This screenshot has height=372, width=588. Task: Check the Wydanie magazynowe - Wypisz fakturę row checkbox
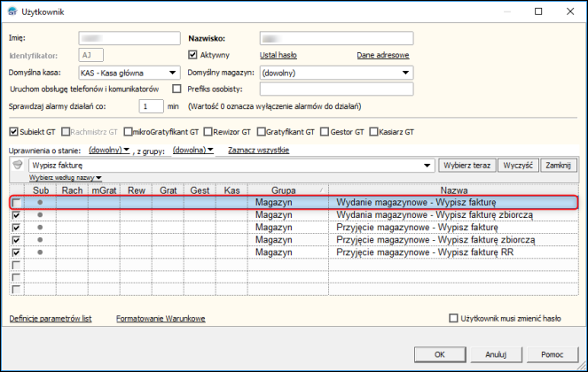16,203
